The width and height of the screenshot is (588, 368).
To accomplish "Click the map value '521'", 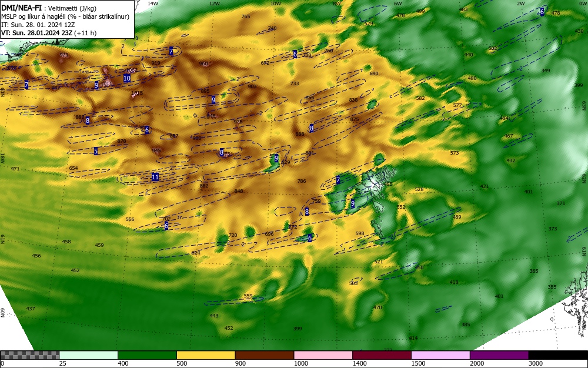I will (378, 262).
